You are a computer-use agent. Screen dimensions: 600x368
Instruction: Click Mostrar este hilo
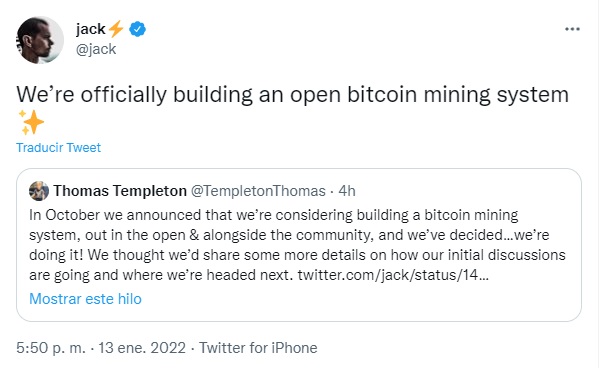click(85, 299)
